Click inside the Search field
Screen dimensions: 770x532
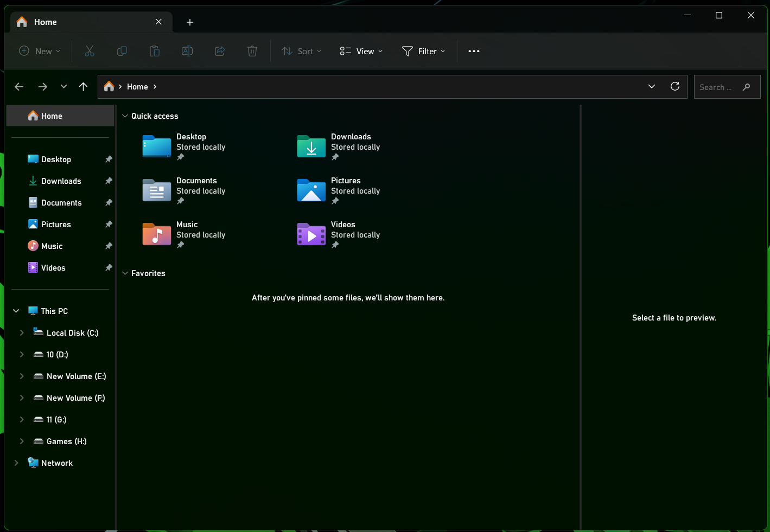pyautogui.click(x=722, y=87)
